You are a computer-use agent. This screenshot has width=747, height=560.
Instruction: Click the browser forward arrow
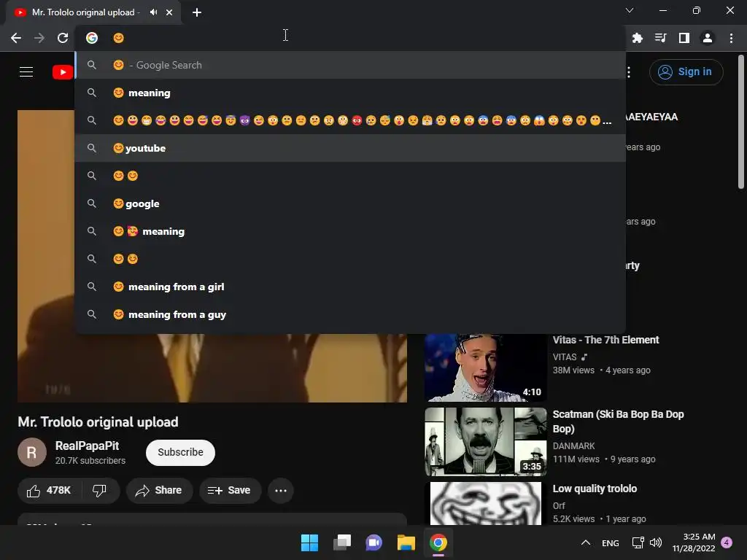pos(39,38)
